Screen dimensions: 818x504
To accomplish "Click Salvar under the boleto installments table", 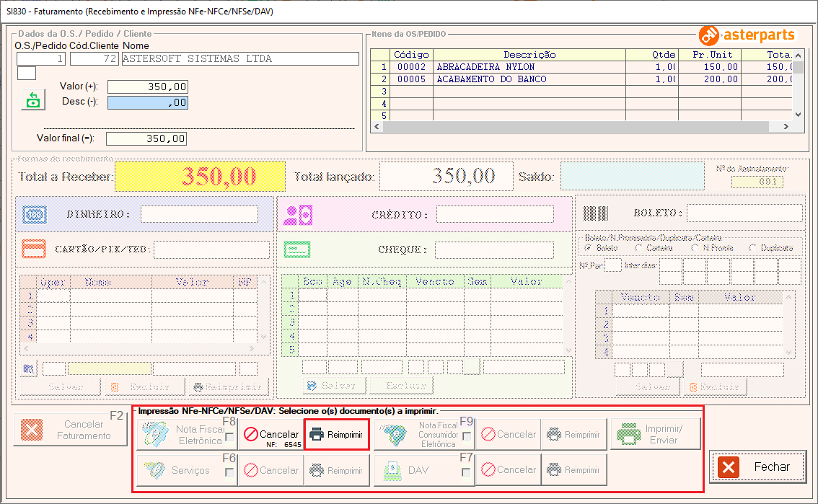I will point(648,386).
